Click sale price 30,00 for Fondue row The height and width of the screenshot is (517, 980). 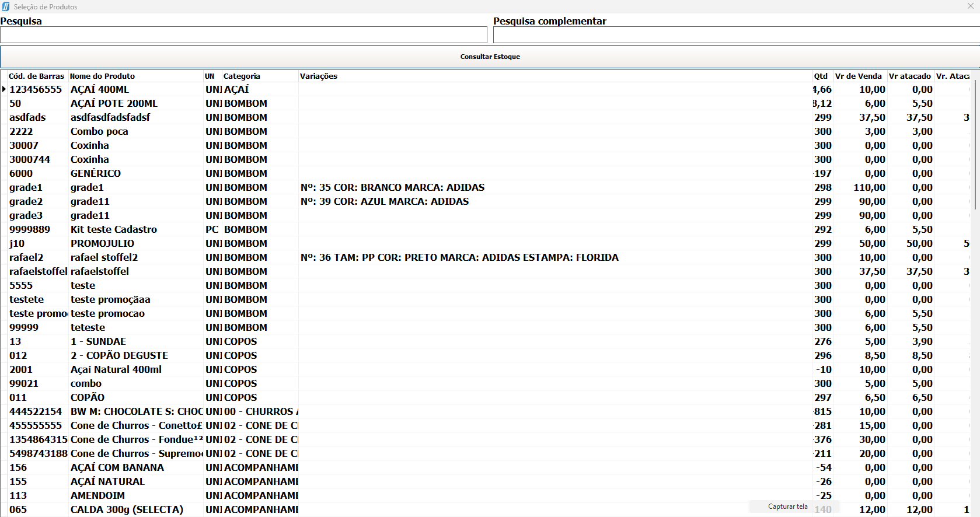(x=872, y=439)
